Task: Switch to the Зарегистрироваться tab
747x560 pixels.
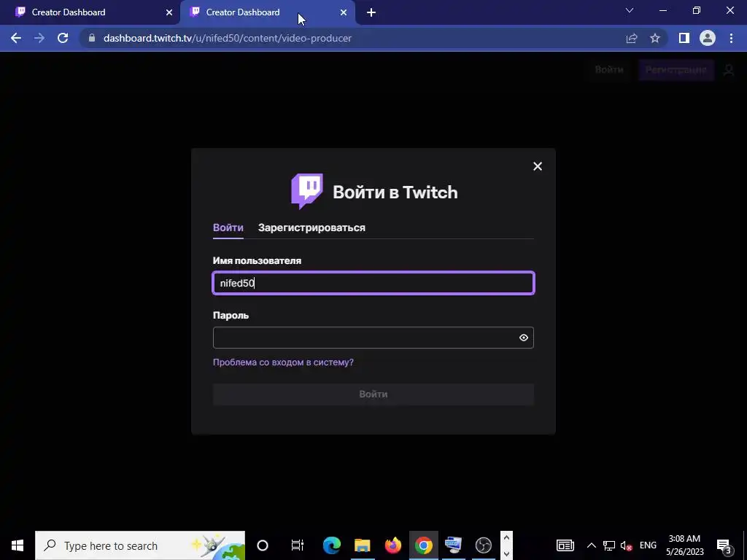Action: click(x=311, y=227)
